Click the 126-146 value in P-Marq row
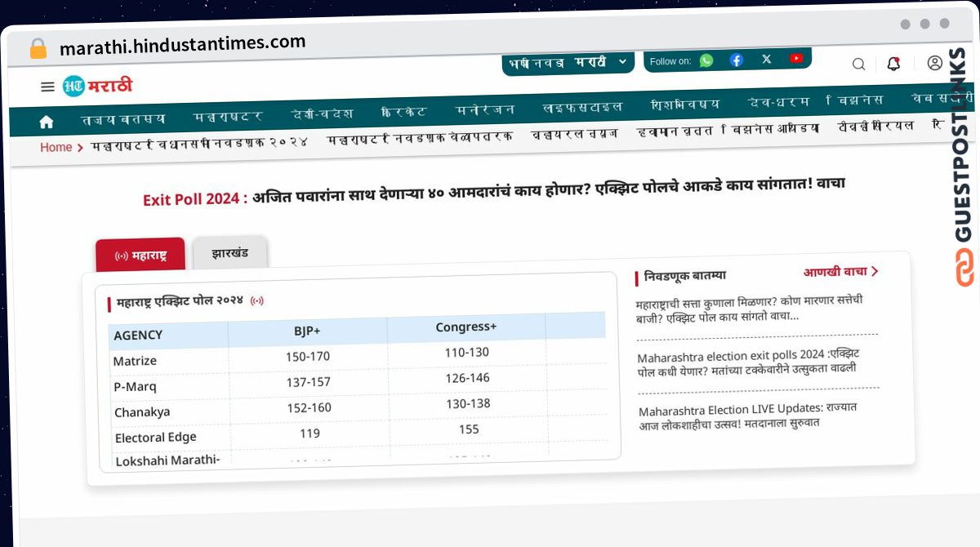 [x=467, y=378]
